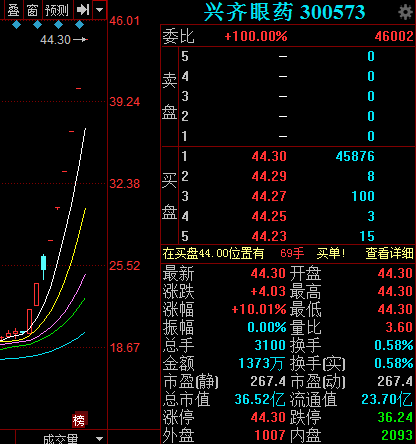Open the gear settings icon
The image size is (416, 444).
point(405,12)
